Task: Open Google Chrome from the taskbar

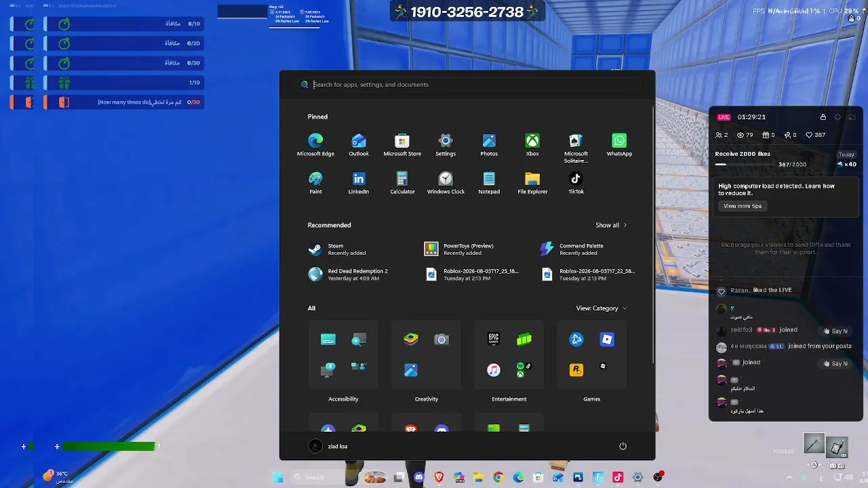Action: click(x=498, y=477)
